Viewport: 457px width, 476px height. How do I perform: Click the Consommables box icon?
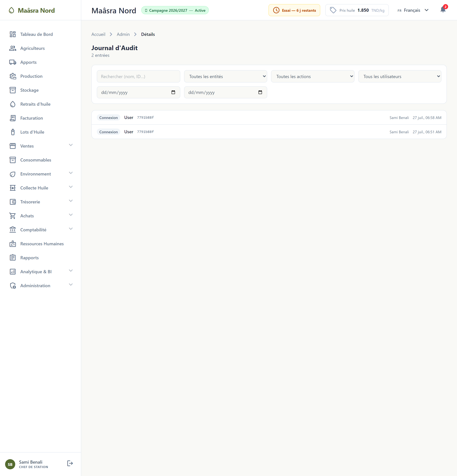[x=13, y=160]
